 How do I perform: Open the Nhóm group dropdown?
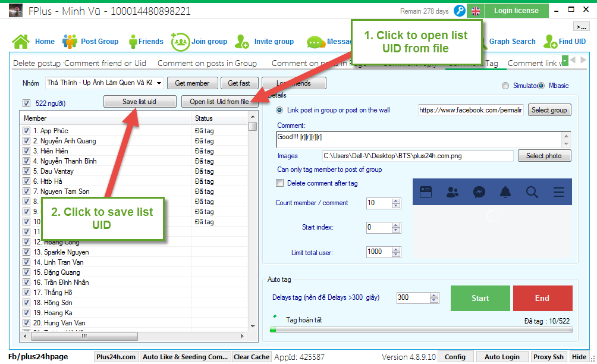pos(159,83)
